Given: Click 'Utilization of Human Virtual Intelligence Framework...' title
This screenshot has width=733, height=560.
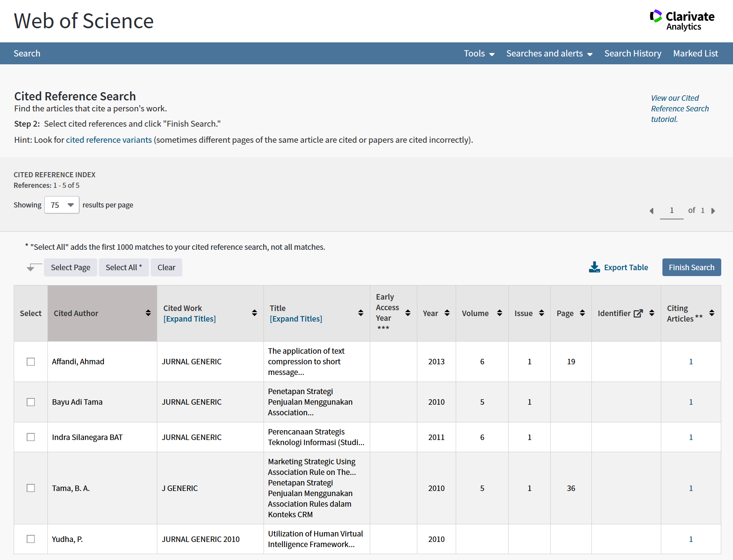Looking at the screenshot, I should coord(315,539).
